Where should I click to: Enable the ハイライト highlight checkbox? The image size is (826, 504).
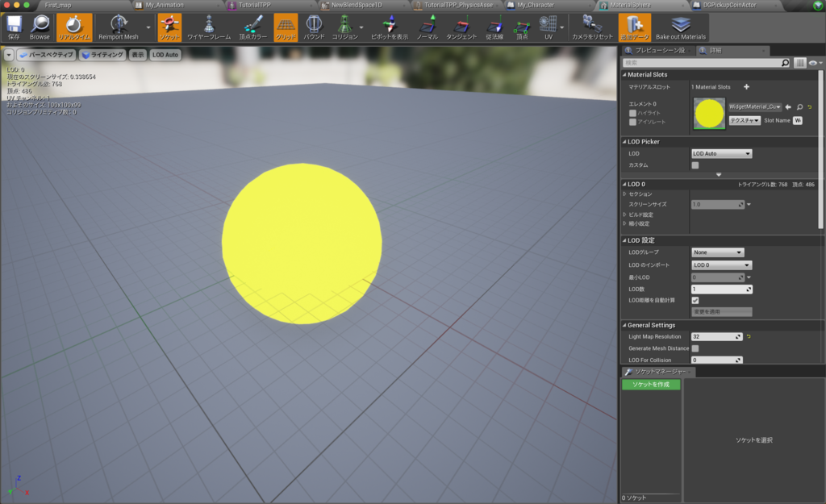633,114
